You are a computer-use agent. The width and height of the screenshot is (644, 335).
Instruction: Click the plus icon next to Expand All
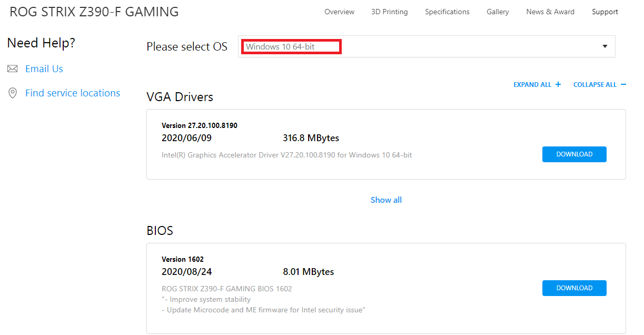pos(558,85)
